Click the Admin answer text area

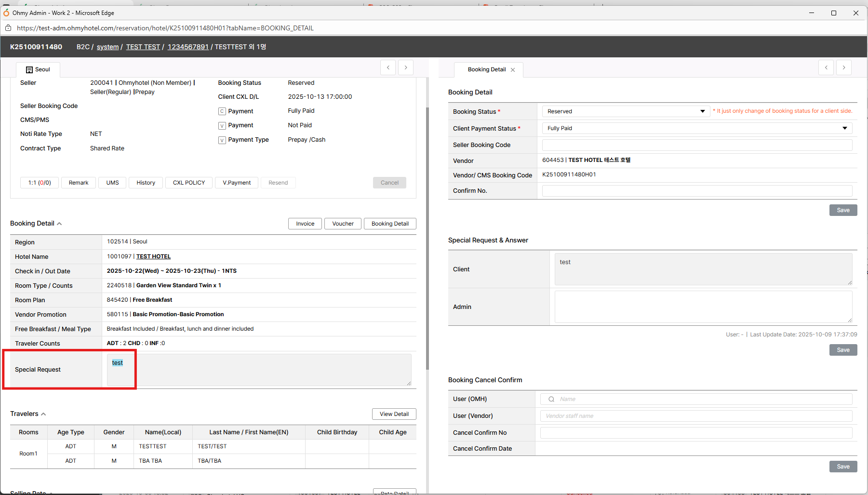pyautogui.click(x=703, y=307)
